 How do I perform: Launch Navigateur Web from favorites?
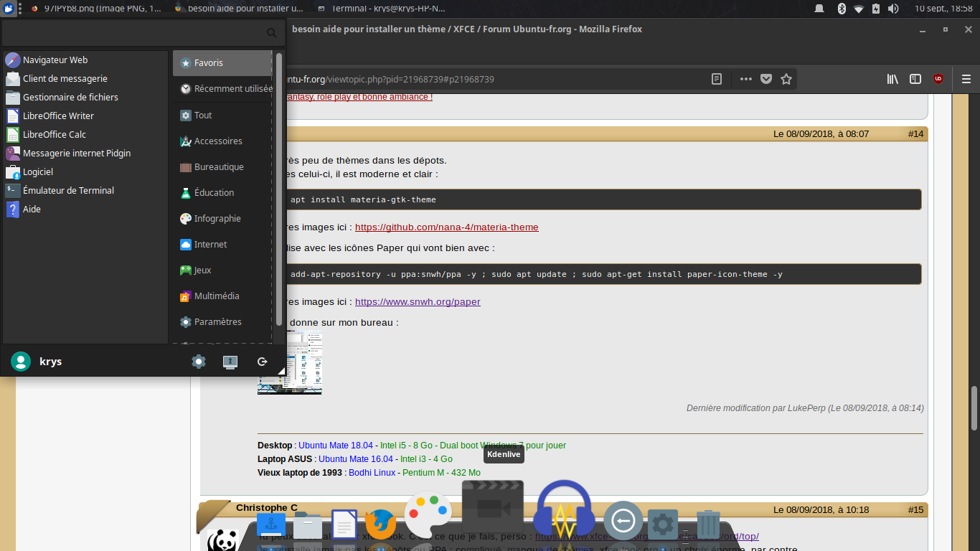tap(85, 60)
